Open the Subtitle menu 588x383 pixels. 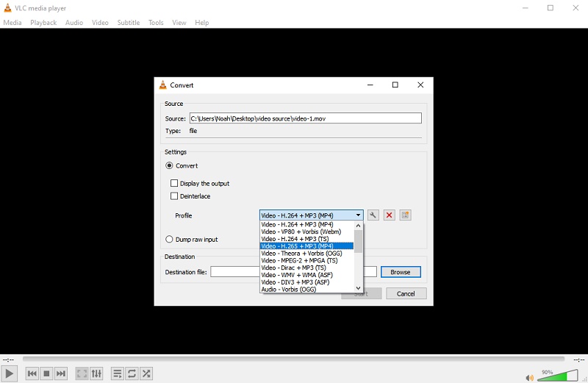coord(129,23)
